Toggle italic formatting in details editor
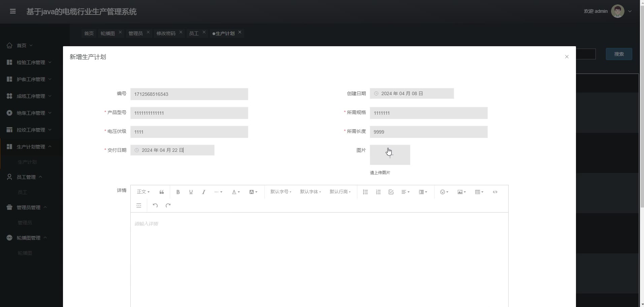The height and width of the screenshot is (307, 644). coord(203,192)
